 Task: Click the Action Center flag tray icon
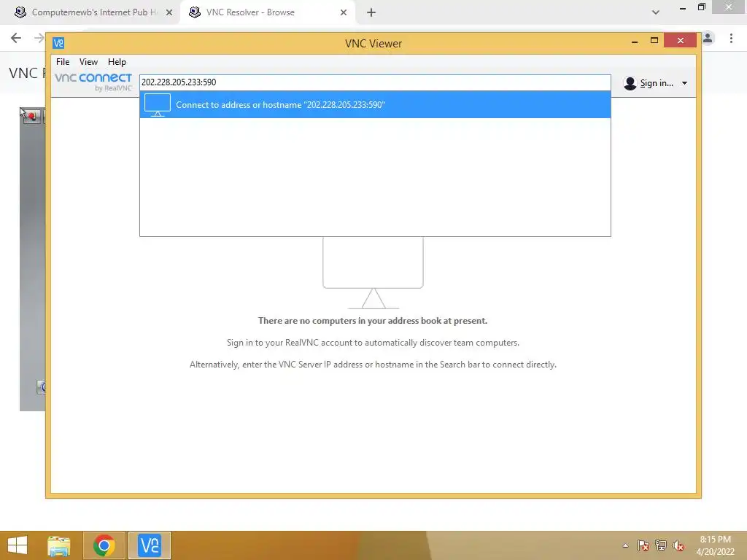click(643, 545)
